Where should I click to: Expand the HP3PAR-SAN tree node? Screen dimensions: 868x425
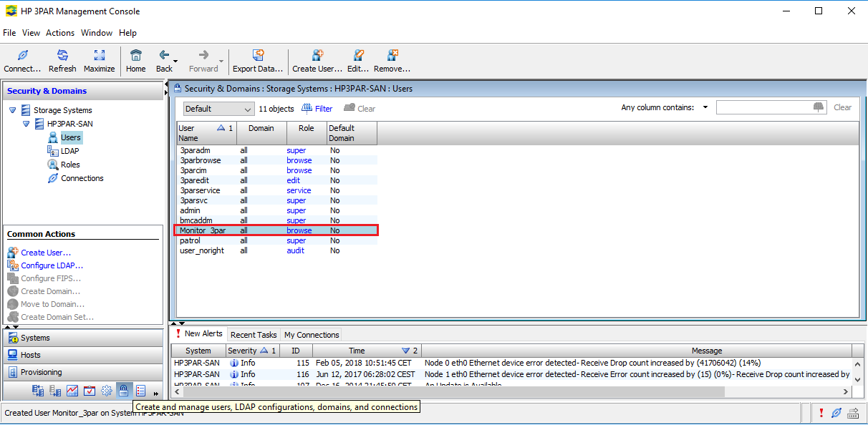click(x=27, y=123)
